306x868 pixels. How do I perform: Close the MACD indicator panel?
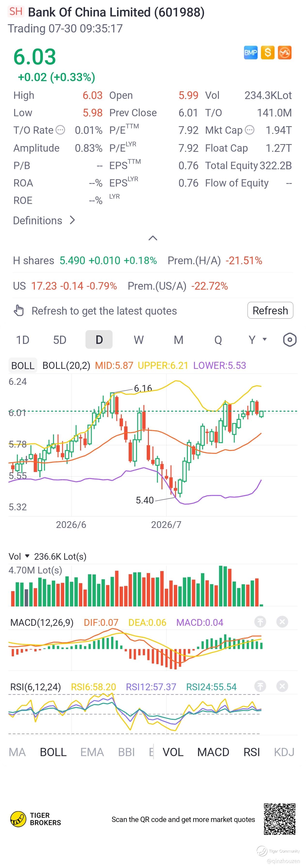point(282,622)
